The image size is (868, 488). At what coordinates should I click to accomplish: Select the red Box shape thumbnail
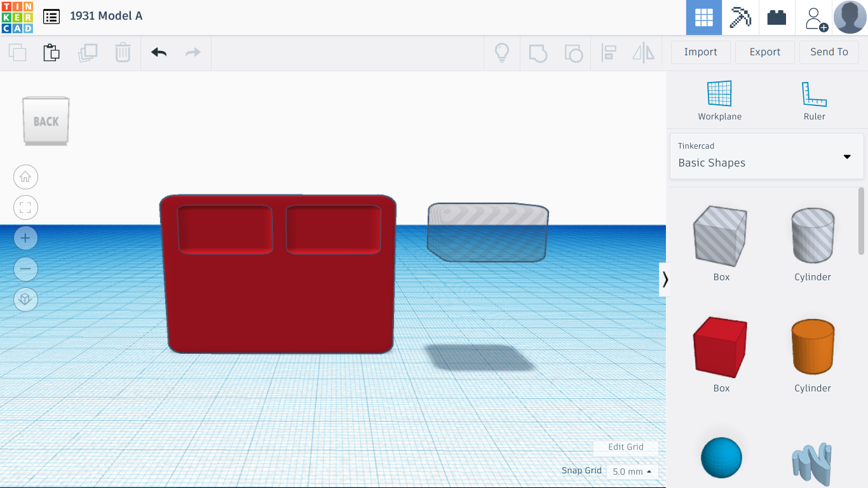coord(721,347)
